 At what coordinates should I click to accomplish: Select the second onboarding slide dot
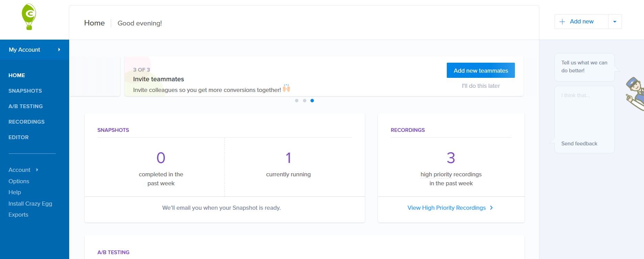click(305, 101)
